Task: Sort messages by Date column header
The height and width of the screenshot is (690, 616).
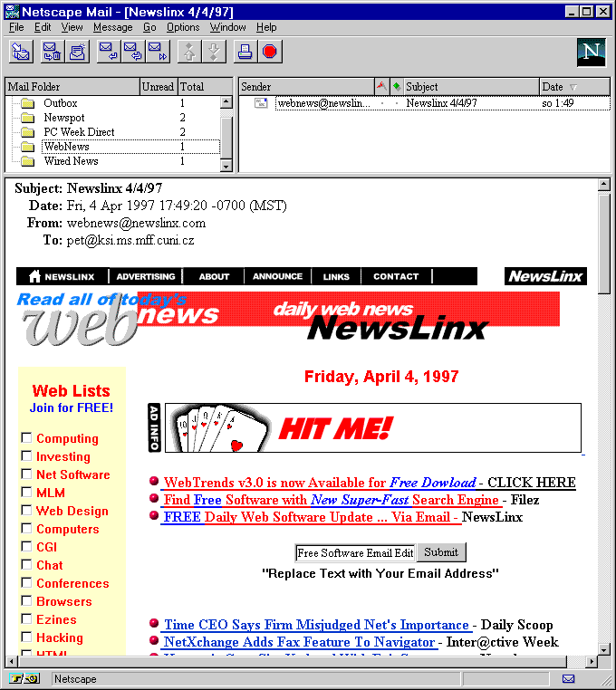Action: coord(574,87)
